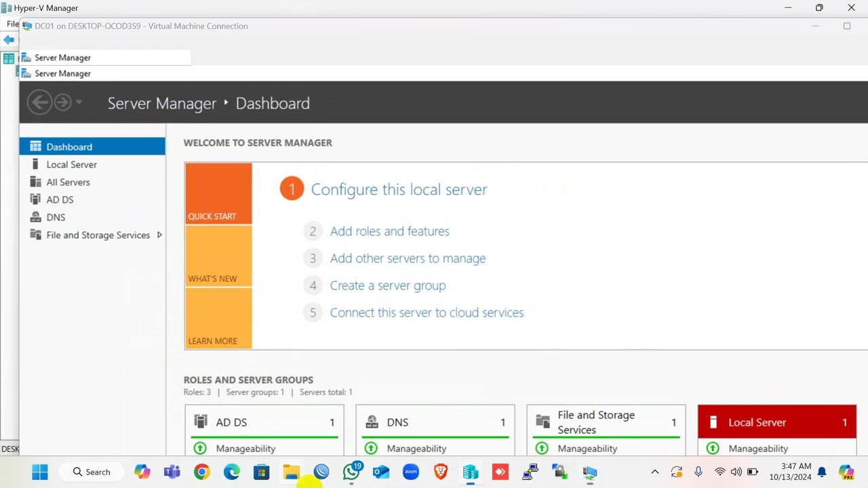Click the green status icon in DNS tile

371,448
